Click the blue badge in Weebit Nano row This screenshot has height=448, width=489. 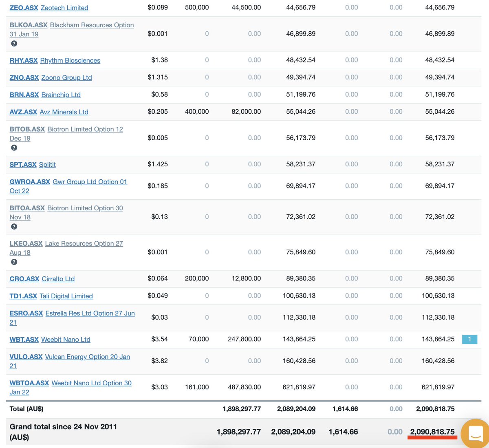click(469, 339)
